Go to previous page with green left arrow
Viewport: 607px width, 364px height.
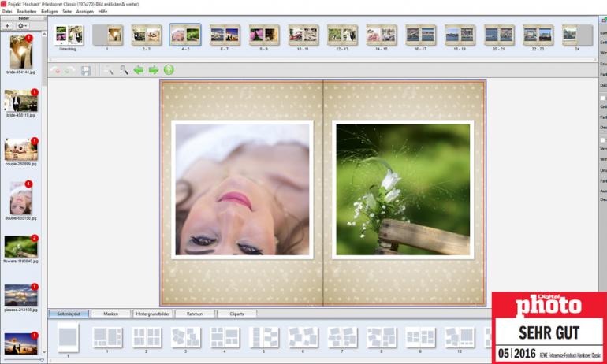coord(139,70)
